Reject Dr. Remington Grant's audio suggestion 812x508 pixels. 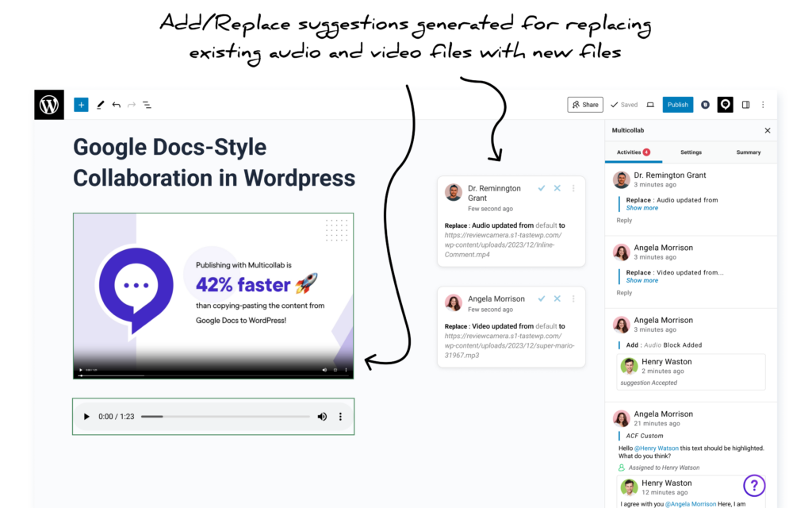pos(557,188)
